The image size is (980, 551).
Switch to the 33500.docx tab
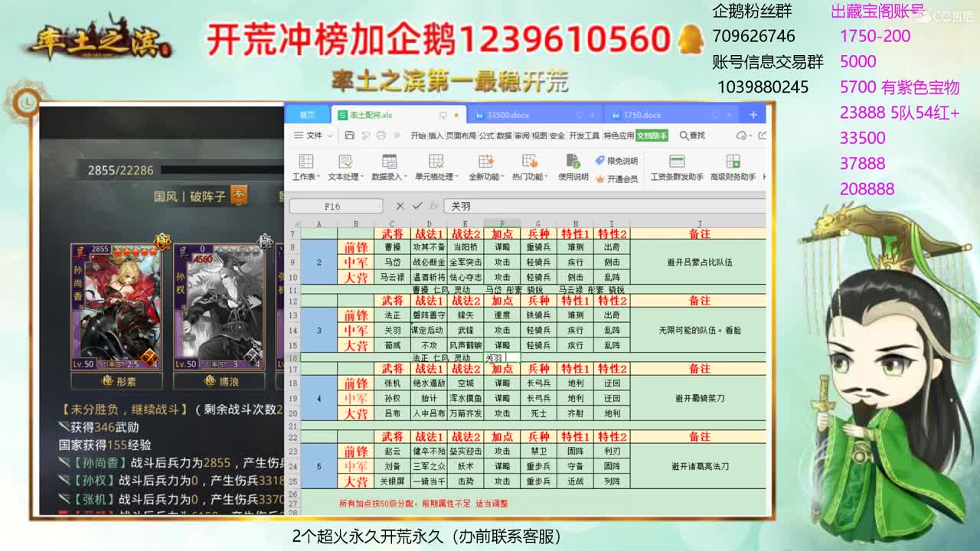(534, 115)
